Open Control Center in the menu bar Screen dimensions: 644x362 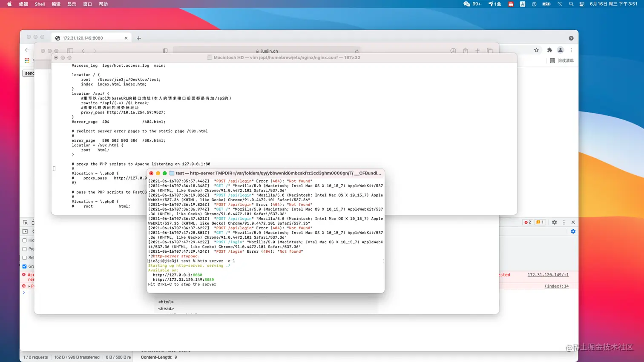(x=582, y=4)
